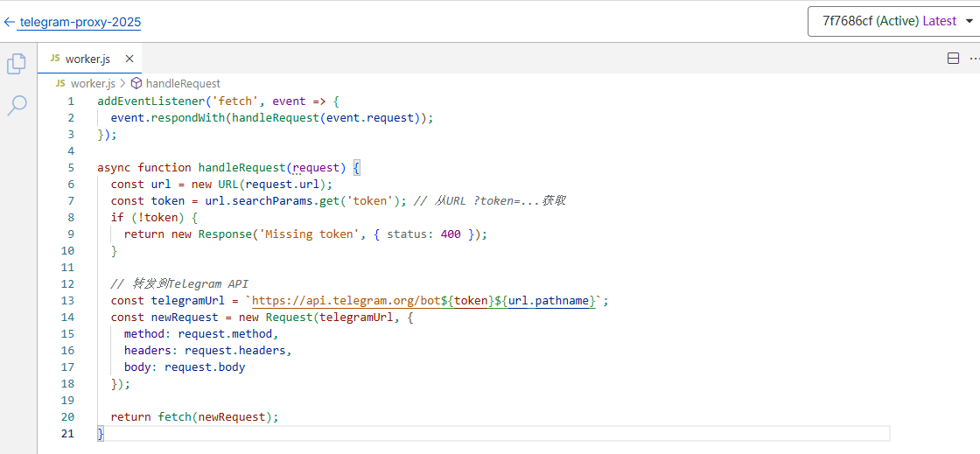Open the 7f7686cf (Active) Latest version dropdown
980x454 pixels.
[893, 22]
